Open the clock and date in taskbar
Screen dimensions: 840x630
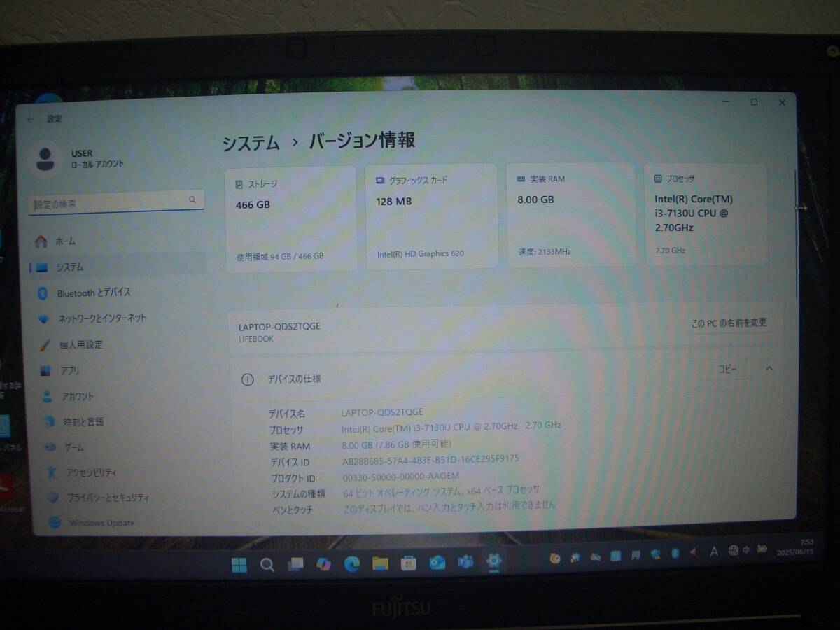[794, 547]
